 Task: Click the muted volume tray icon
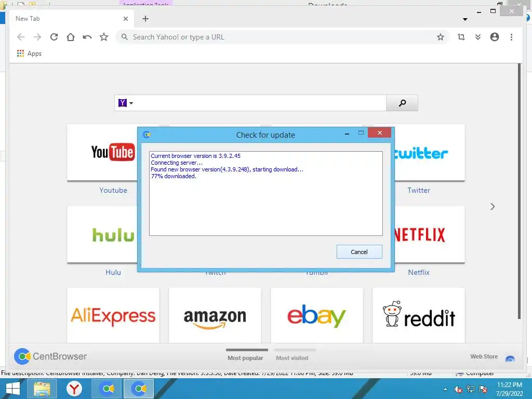(458, 390)
